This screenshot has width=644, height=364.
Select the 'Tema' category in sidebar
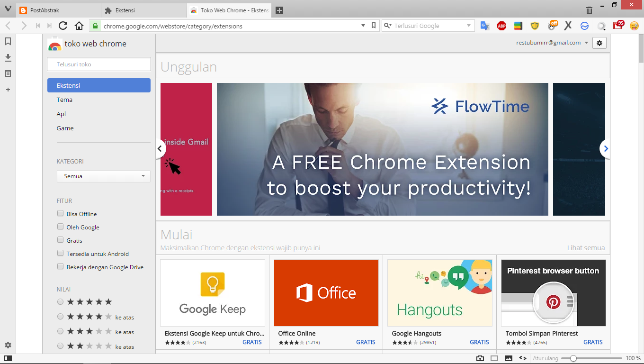pyautogui.click(x=64, y=100)
